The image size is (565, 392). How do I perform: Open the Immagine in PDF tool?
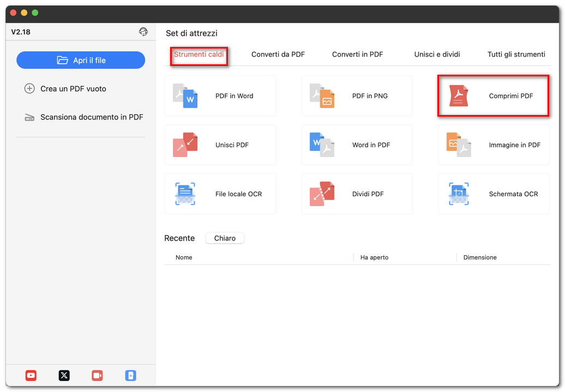click(x=493, y=145)
